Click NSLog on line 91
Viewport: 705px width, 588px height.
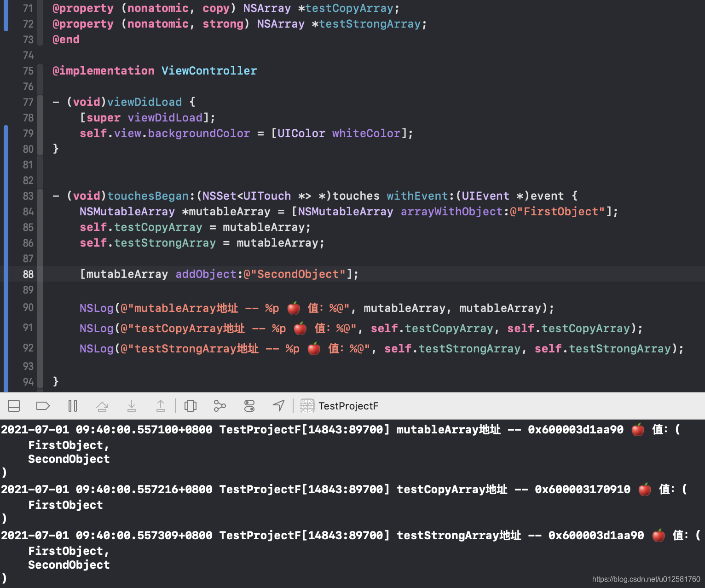pyautogui.click(x=97, y=329)
